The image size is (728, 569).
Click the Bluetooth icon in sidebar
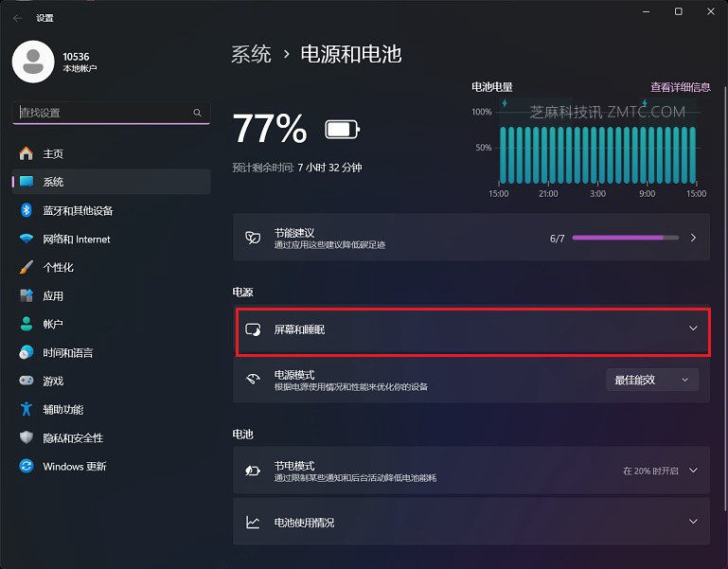[27, 210]
